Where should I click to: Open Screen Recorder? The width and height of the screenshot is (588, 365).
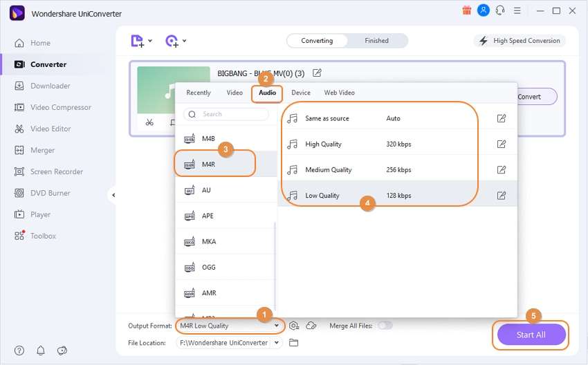(48, 171)
